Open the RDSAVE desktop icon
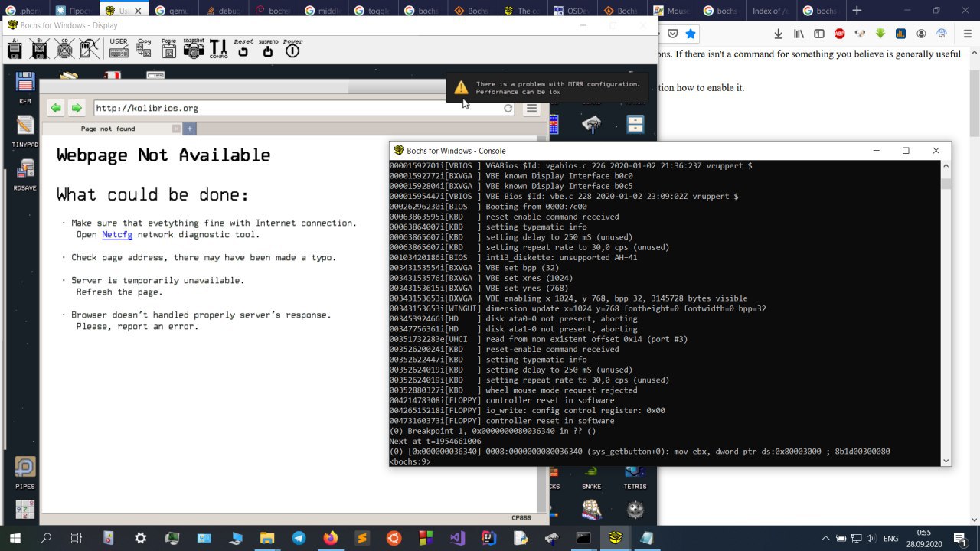This screenshot has height=551, width=980. click(25, 174)
